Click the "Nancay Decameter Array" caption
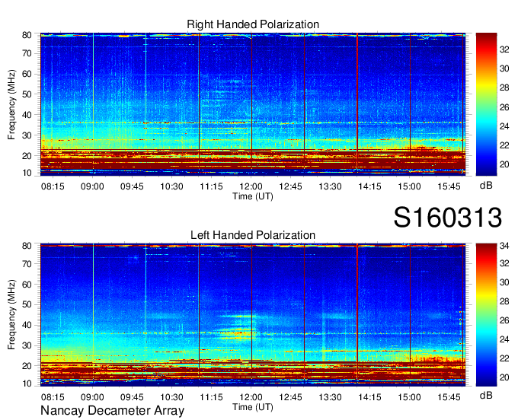 pos(112,411)
